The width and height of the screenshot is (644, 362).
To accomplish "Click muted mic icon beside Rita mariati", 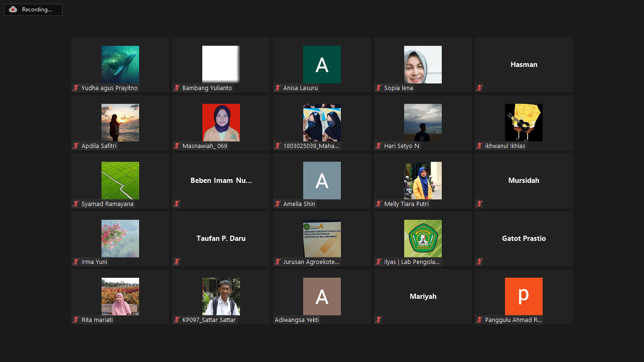I will [x=75, y=320].
